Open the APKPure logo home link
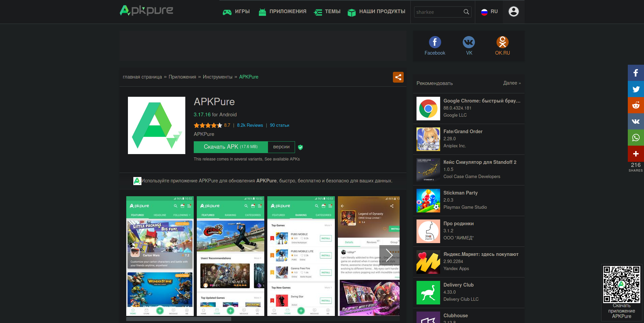Viewport: 644px width, 323px height. (146, 10)
